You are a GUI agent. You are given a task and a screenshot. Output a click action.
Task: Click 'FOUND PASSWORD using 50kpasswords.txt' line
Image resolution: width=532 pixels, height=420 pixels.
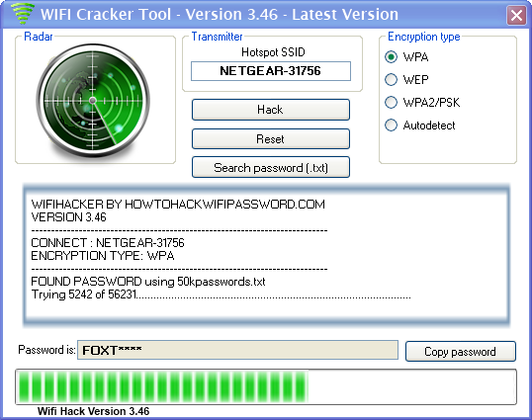tap(148, 282)
